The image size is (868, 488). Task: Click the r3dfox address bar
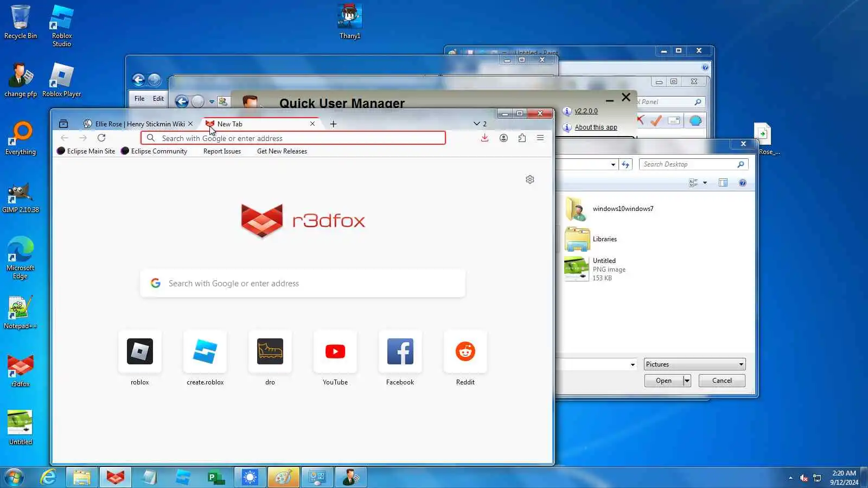293,138
